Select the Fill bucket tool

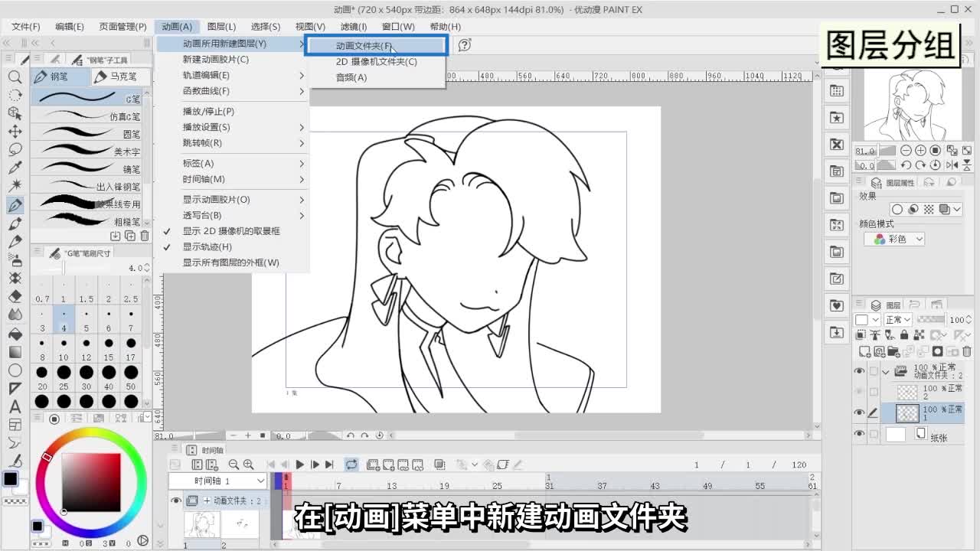tap(15, 334)
